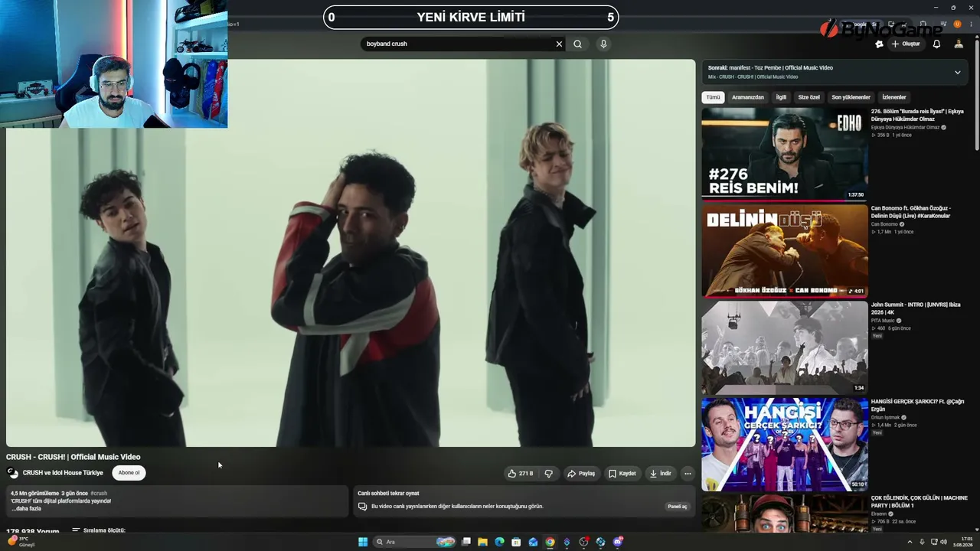
Task: Click the Abone ol subscribe button
Action: tap(129, 473)
